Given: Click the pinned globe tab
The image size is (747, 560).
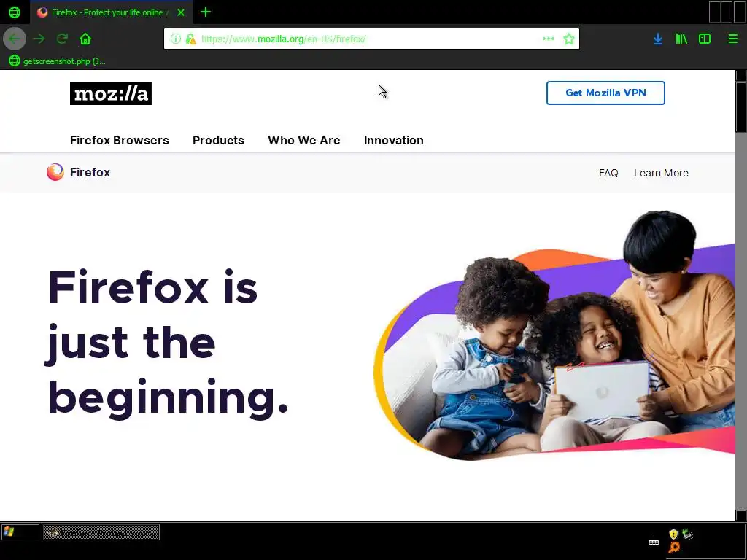Looking at the screenshot, I should (x=15, y=12).
